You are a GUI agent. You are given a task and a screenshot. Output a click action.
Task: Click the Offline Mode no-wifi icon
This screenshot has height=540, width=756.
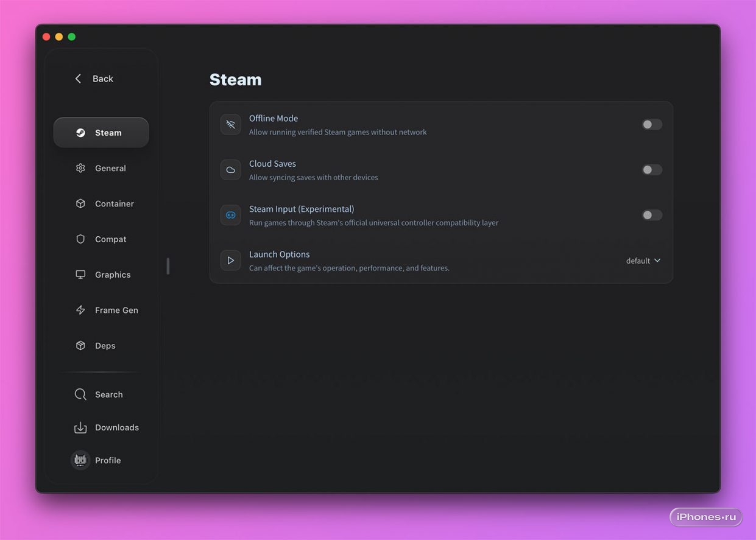tap(230, 124)
